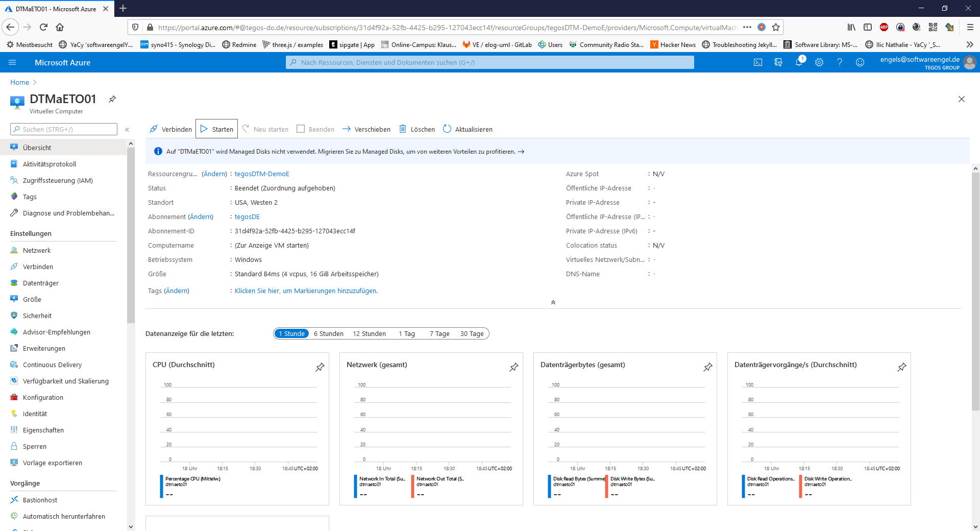
Task: Show more bookmarks with the overflow chevron
Action: [970, 44]
